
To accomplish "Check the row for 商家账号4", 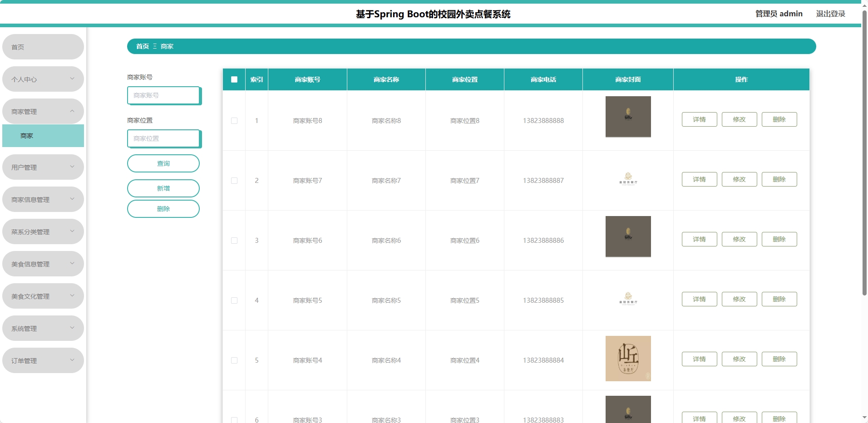I will (234, 360).
